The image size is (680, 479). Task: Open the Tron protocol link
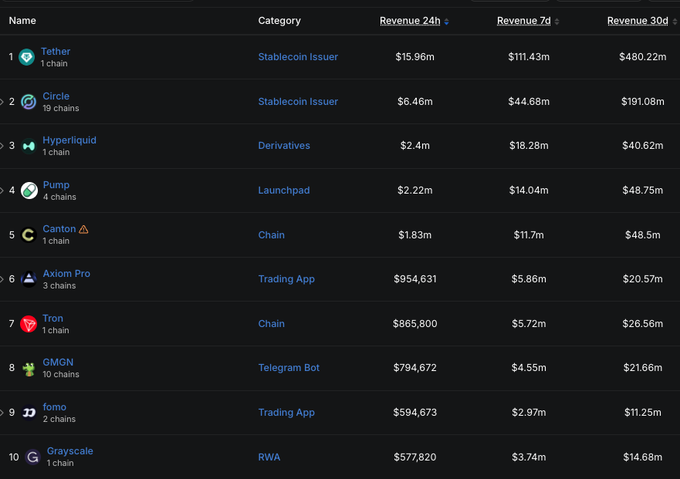(53, 318)
